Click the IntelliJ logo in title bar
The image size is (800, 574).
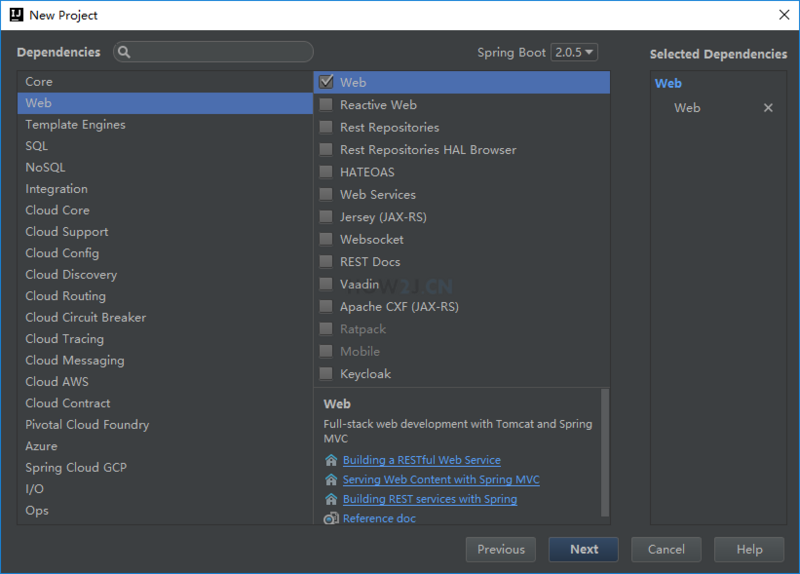point(16,15)
